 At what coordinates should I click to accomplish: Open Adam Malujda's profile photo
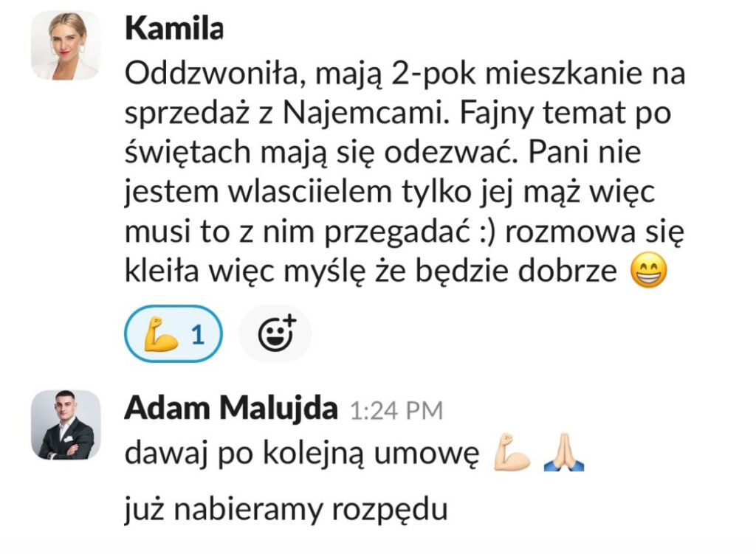(x=66, y=424)
